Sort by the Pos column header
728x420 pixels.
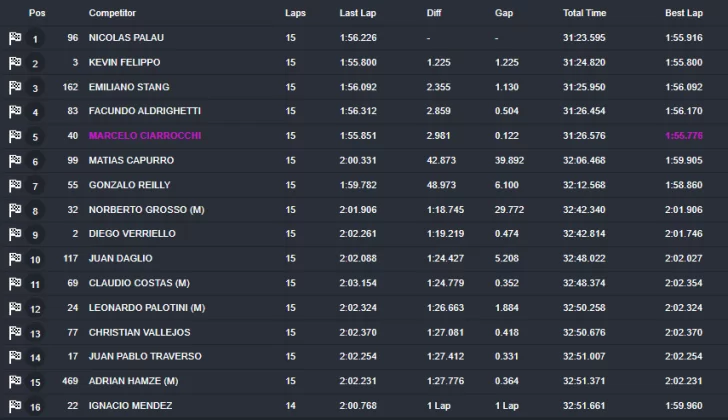pos(37,13)
